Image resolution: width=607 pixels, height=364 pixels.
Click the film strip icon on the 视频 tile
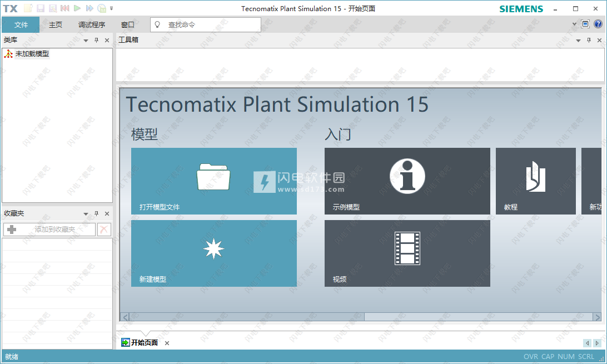(407, 248)
